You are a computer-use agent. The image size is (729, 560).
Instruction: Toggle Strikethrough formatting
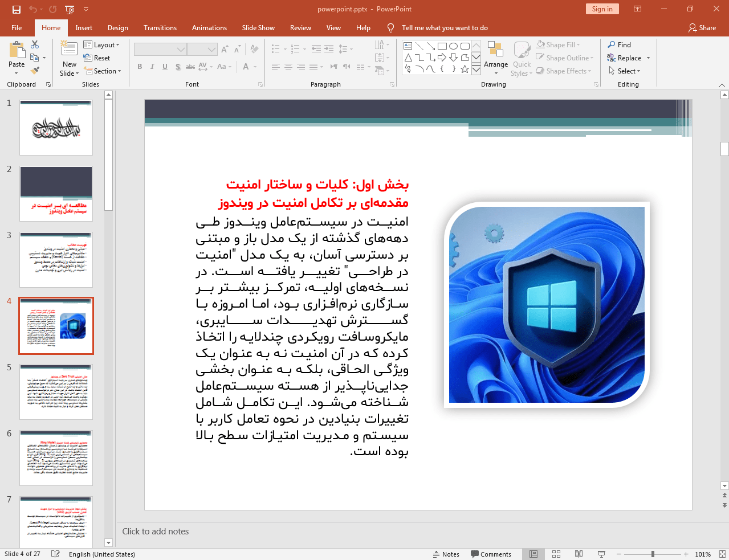coord(190,67)
